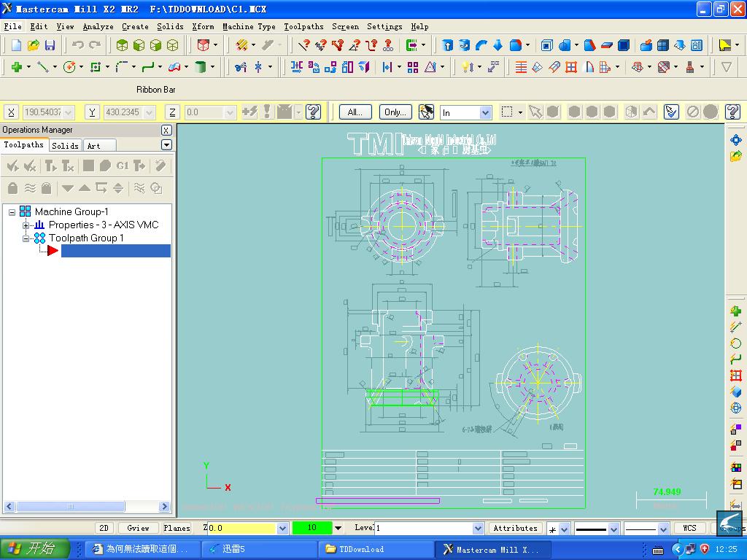Click the solid revolve icon
747x560 pixels.
pyautogui.click(x=464, y=45)
